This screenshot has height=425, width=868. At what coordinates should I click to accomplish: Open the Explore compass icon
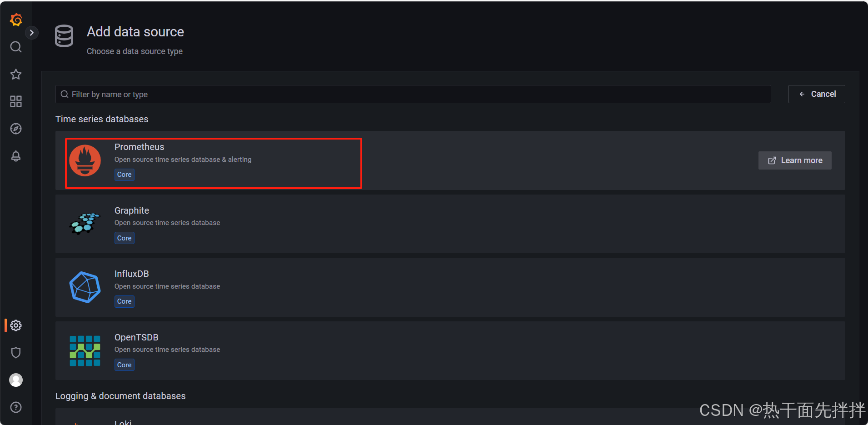[16, 129]
